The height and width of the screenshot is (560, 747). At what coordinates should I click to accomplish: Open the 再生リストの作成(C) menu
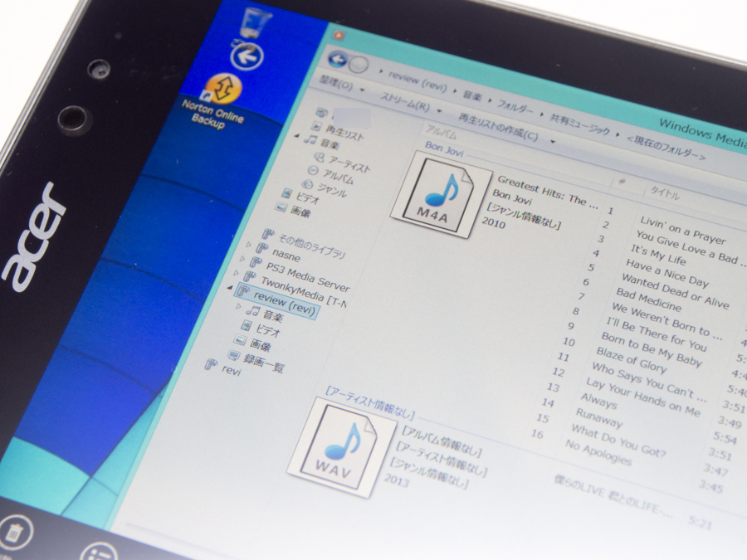click(x=498, y=127)
